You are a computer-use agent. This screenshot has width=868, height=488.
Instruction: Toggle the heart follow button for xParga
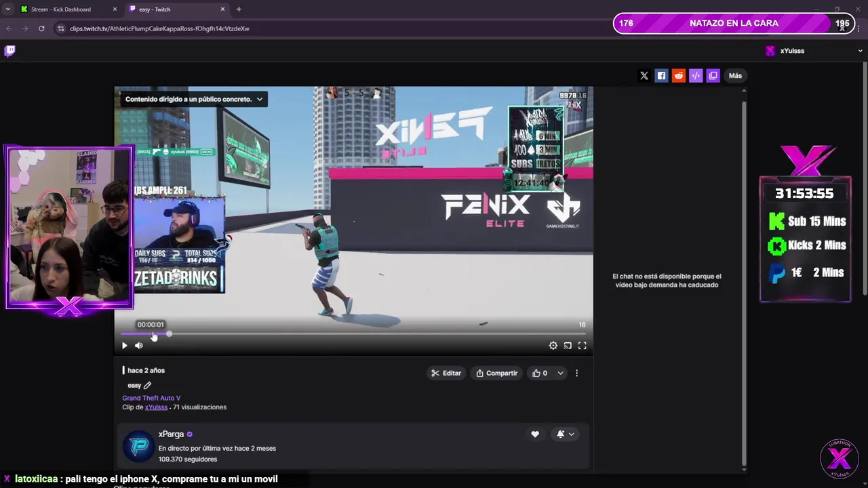[535, 434]
